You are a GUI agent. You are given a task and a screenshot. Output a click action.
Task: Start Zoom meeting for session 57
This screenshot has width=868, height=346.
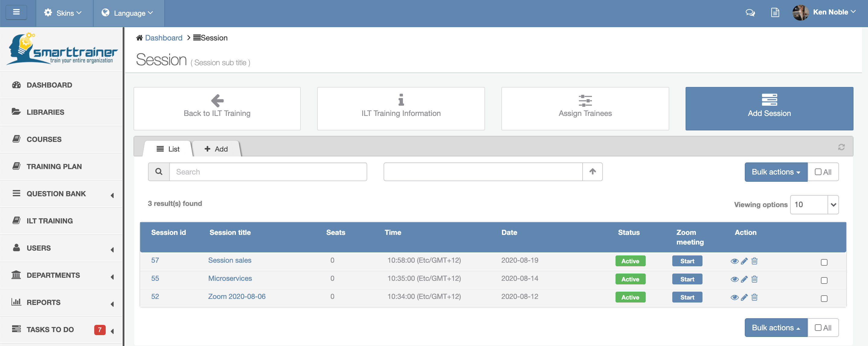point(687,261)
